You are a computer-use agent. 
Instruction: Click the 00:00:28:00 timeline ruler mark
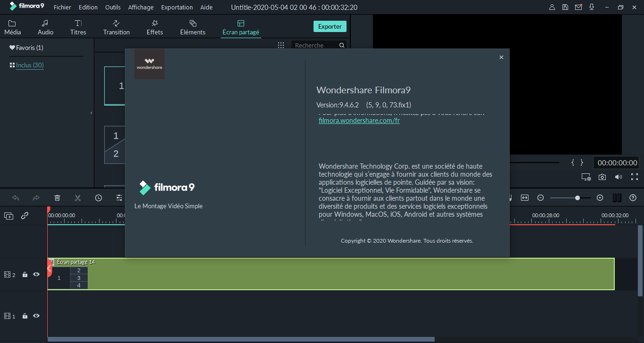coord(545,215)
